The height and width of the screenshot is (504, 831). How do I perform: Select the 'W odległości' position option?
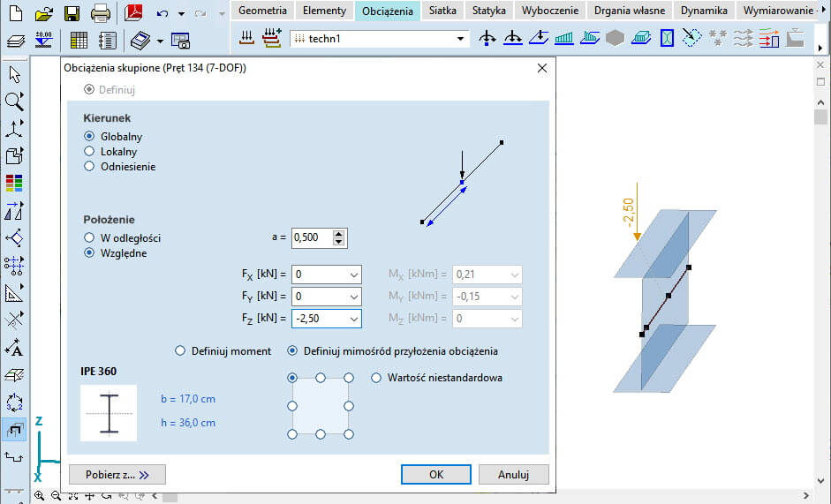(x=89, y=237)
